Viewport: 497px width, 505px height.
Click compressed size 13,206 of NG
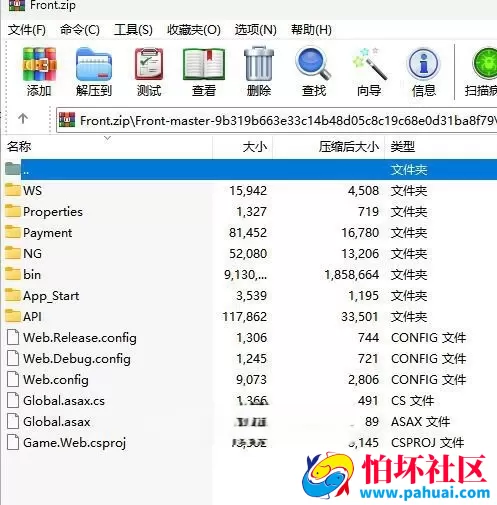(360, 254)
